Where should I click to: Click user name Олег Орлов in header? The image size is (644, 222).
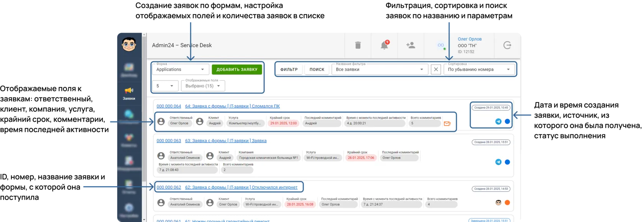point(470,39)
